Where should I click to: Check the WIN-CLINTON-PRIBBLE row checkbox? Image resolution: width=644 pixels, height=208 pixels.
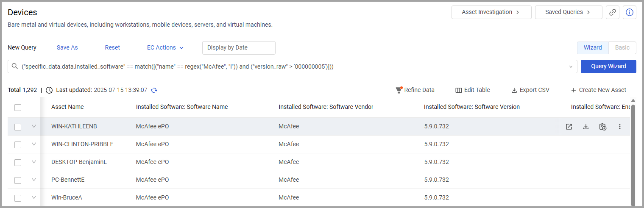pyautogui.click(x=18, y=145)
